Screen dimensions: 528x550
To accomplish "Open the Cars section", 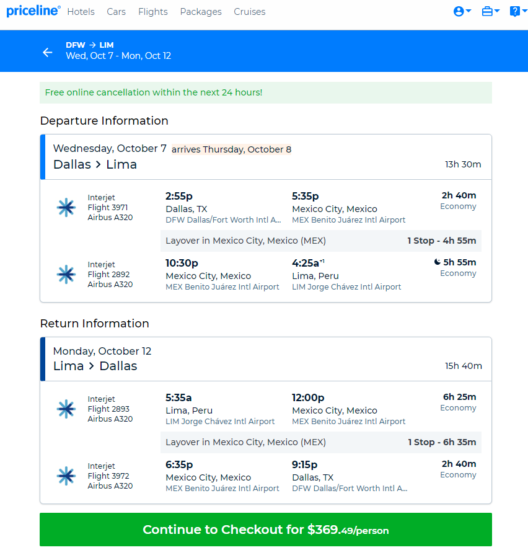I will click(116, 12).
